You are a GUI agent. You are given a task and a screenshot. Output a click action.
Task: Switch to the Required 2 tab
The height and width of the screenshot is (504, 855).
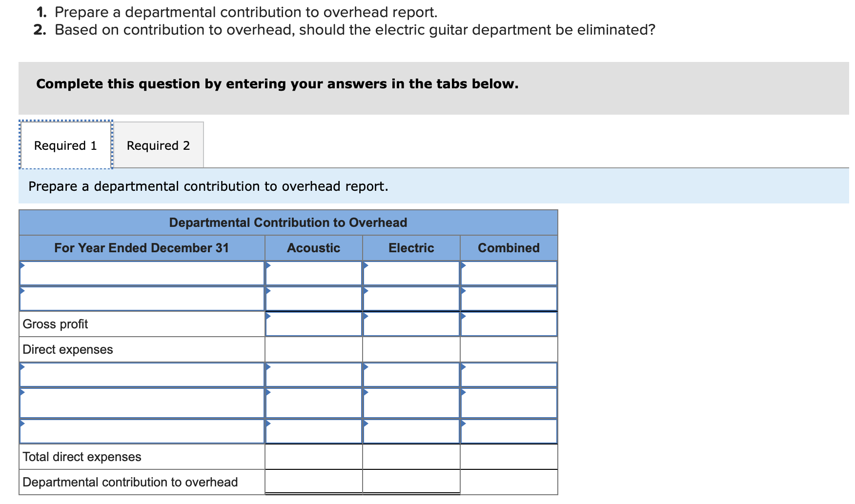158,145
